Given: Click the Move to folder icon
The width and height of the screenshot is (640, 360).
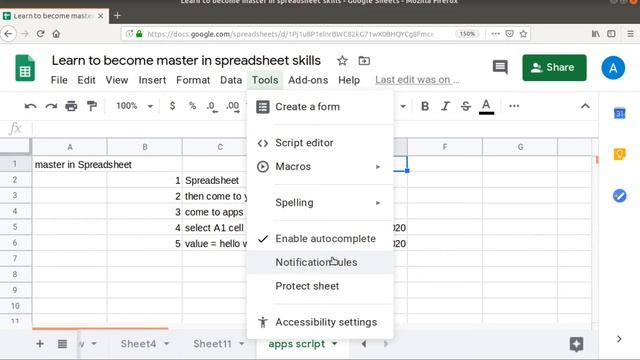Looking at the screenshot, I should (364, 61).
